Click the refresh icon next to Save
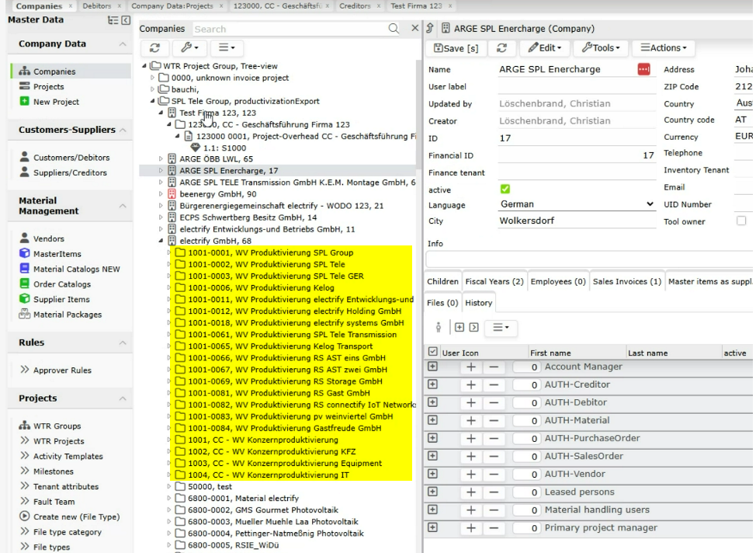 tap(502, 48)
